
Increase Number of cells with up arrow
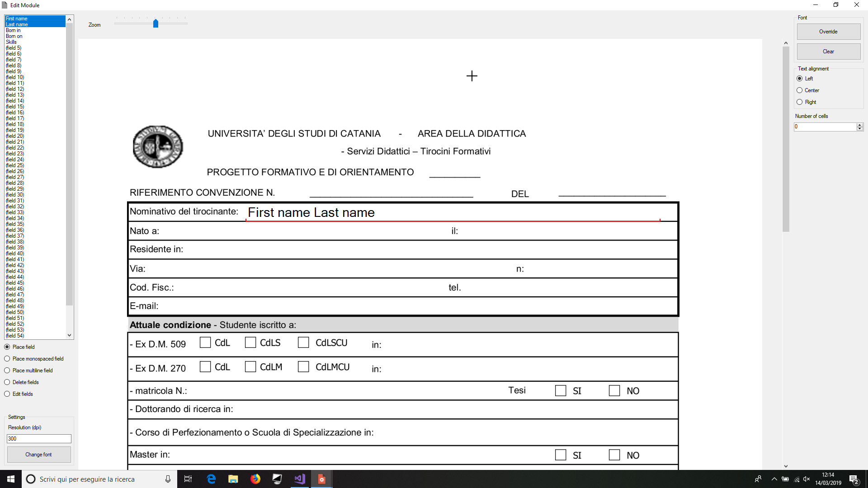pos(860,125)
